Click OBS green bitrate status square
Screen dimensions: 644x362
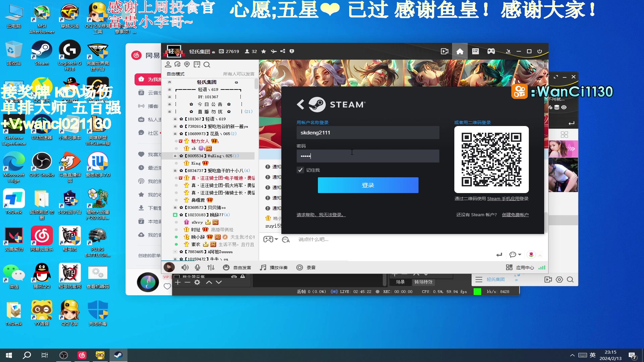tap(477, 292)
